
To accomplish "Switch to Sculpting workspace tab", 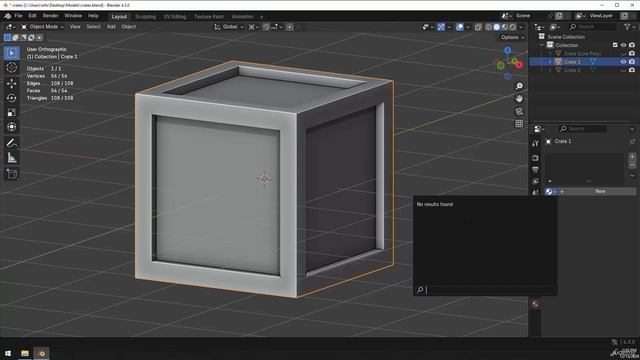I will (x=146, y=17).
